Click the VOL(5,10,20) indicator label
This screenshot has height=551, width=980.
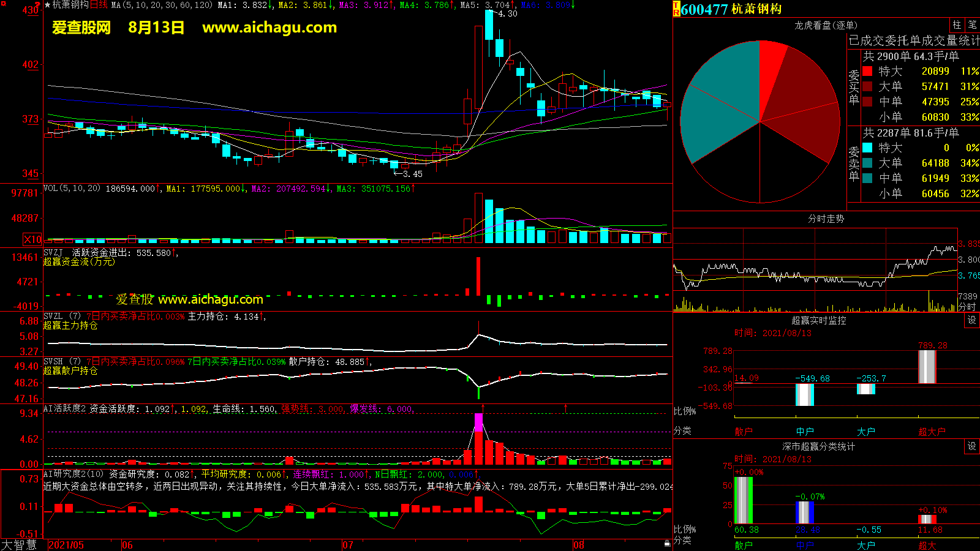[72, 189]
